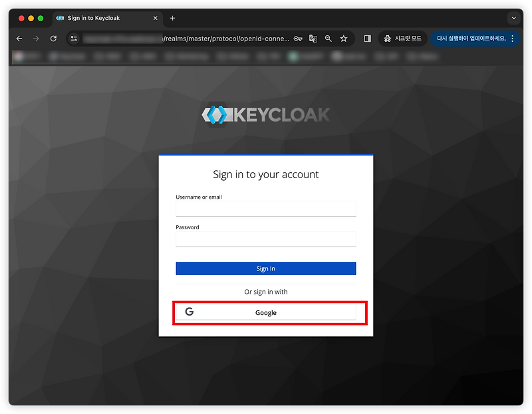Open the Chrome three-dot menu
This screenshot has height=414, width=532.
click(511, 39)
